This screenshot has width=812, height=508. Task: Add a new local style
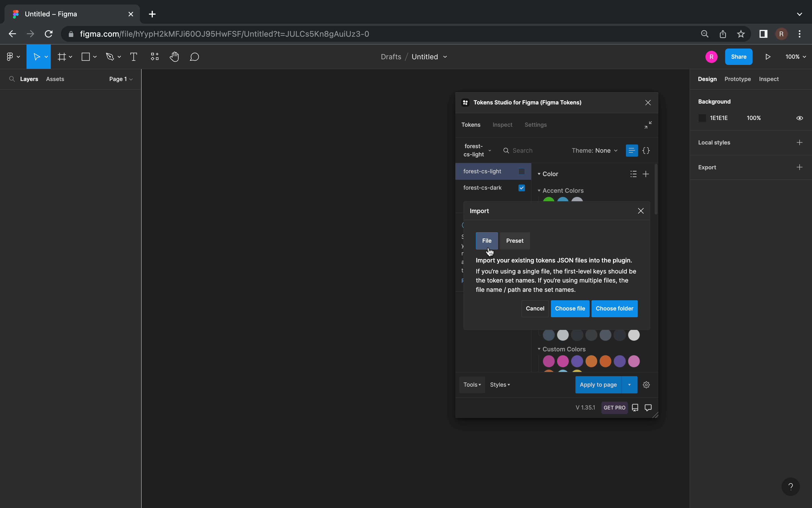click(800, 143)
